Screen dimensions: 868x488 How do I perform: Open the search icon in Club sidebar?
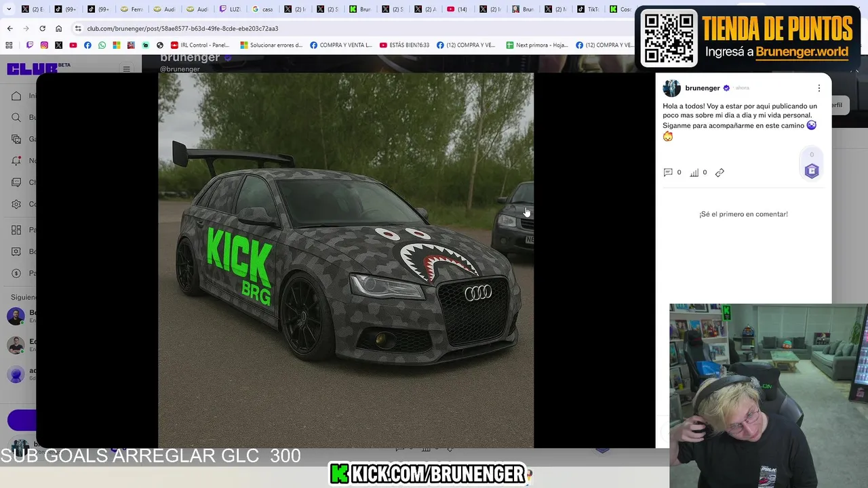16,118
